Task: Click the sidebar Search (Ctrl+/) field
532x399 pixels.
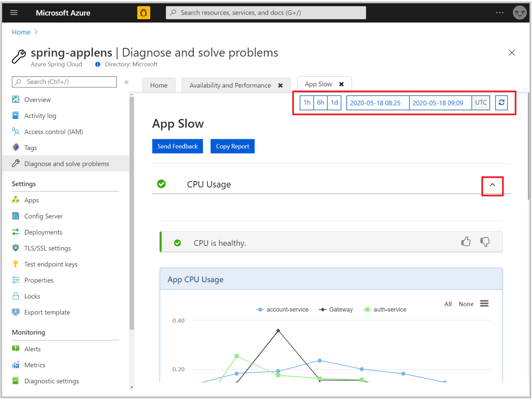Action: 64,82
